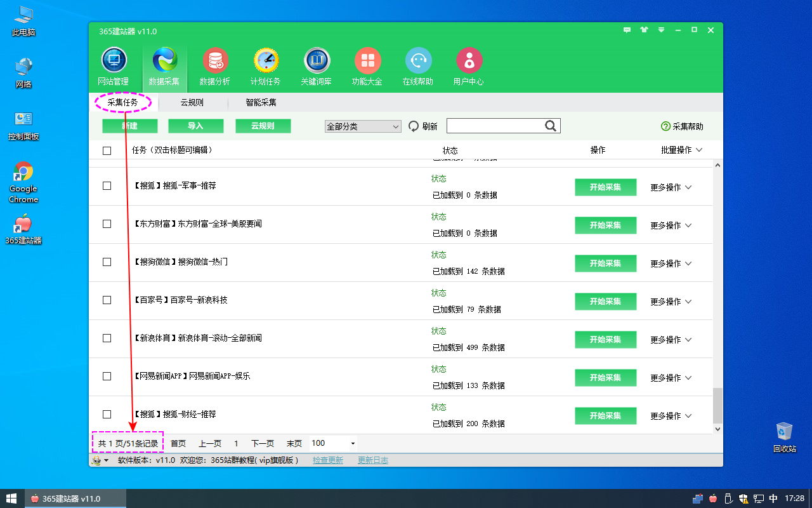The width and height of the screenshot is (812, 508).
Task: Click the network tray icon
Action: (759, 498)
